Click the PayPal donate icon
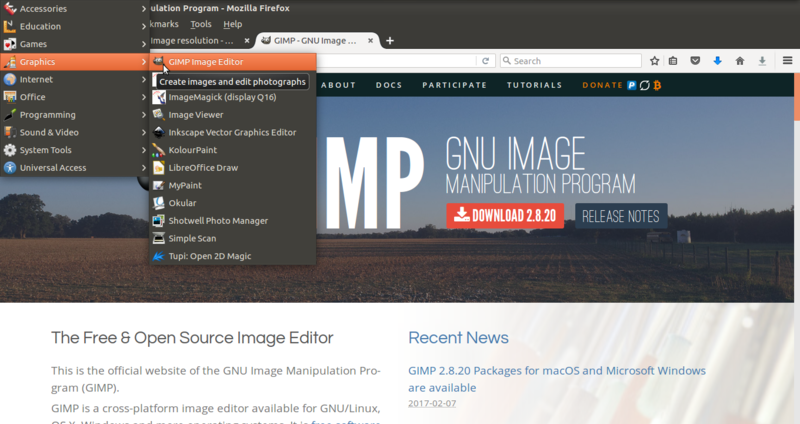The image size is (800, 424). coord(632,85)
